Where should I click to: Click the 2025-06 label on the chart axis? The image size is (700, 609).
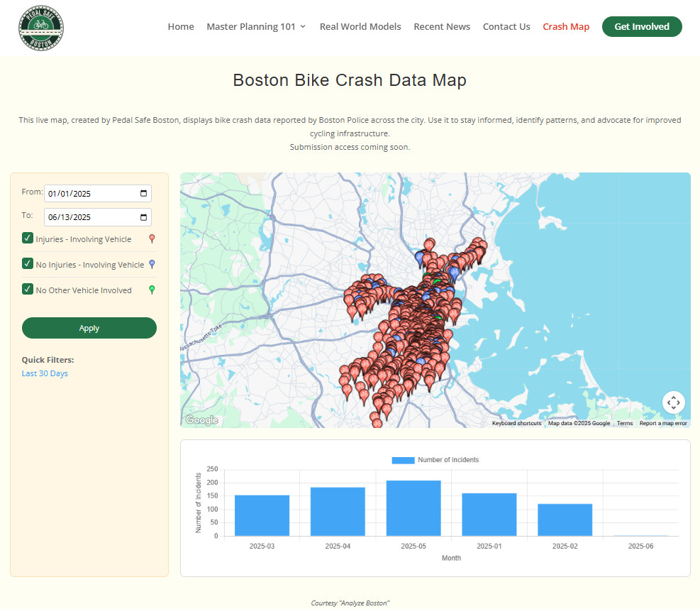point(640,546)
